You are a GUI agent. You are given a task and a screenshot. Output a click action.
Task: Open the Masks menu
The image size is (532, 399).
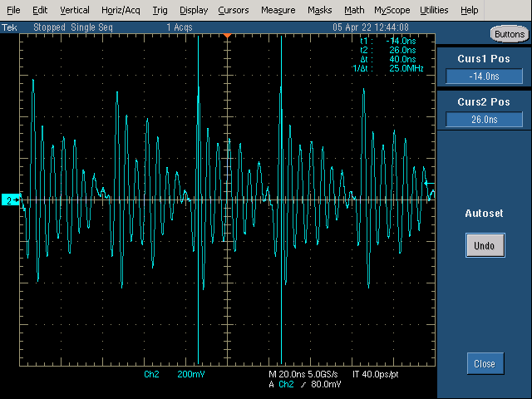[319, 10]
